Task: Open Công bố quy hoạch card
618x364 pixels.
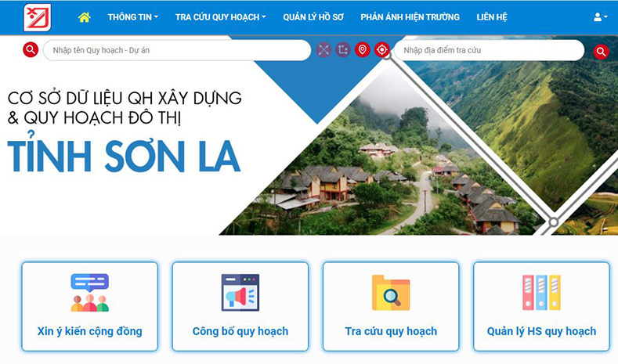Action: (240, 307)
